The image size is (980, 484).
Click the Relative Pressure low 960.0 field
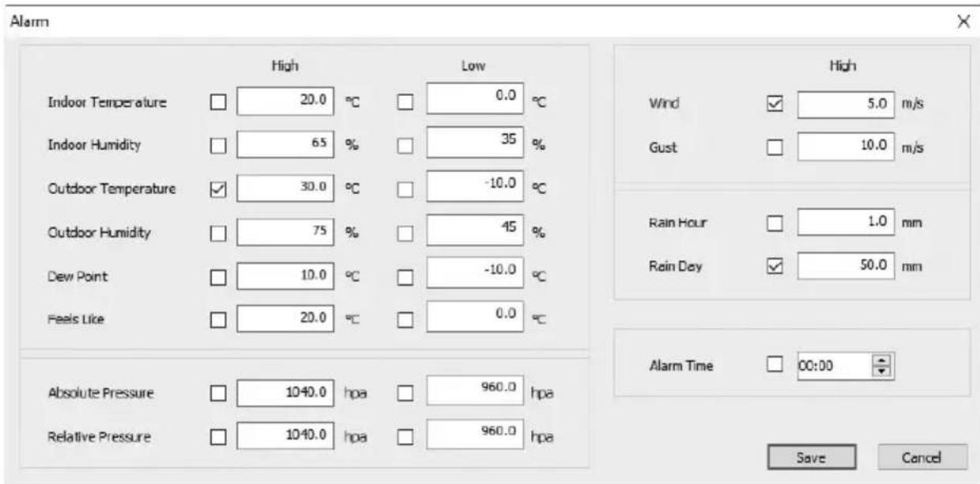click(477, 435)
